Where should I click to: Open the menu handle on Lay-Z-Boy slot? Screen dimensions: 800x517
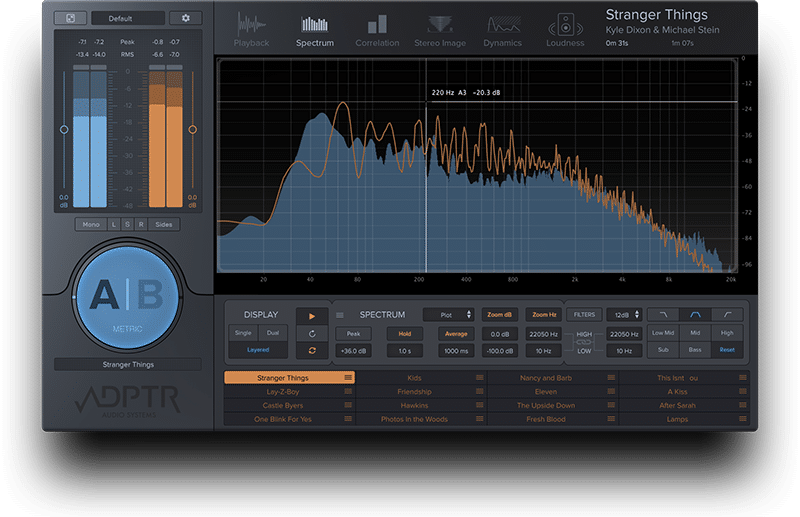click(x=348, y=391)
